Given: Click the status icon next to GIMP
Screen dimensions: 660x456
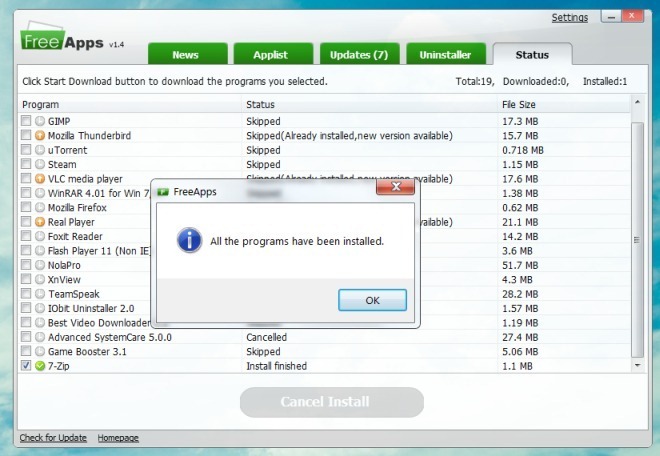Looking at the screenshot, I should 40,121.
